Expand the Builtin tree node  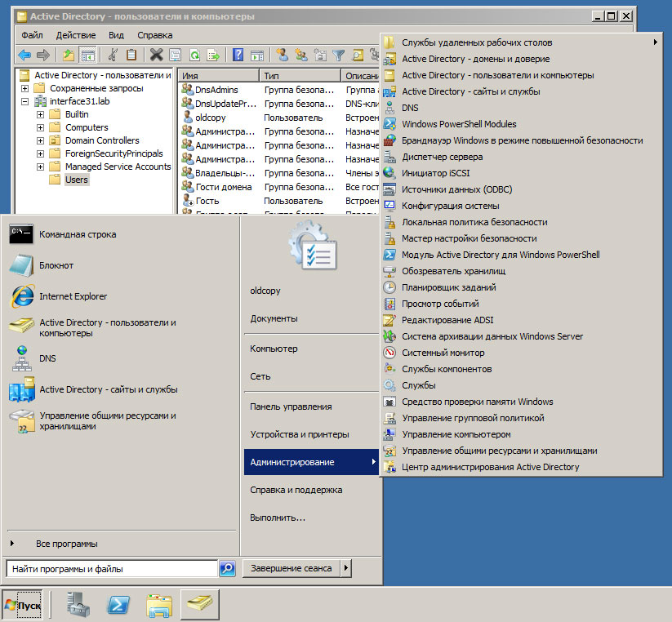click(40, 114)
